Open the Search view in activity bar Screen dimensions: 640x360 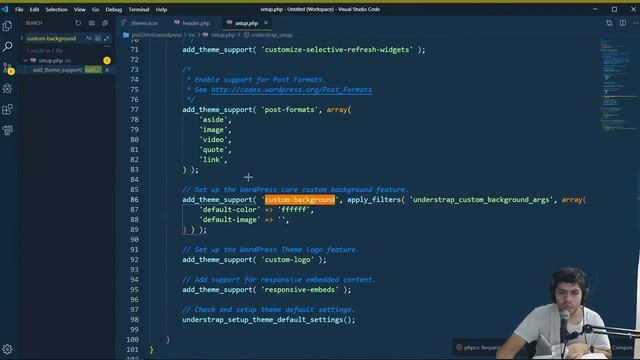(x=7, y=47)
